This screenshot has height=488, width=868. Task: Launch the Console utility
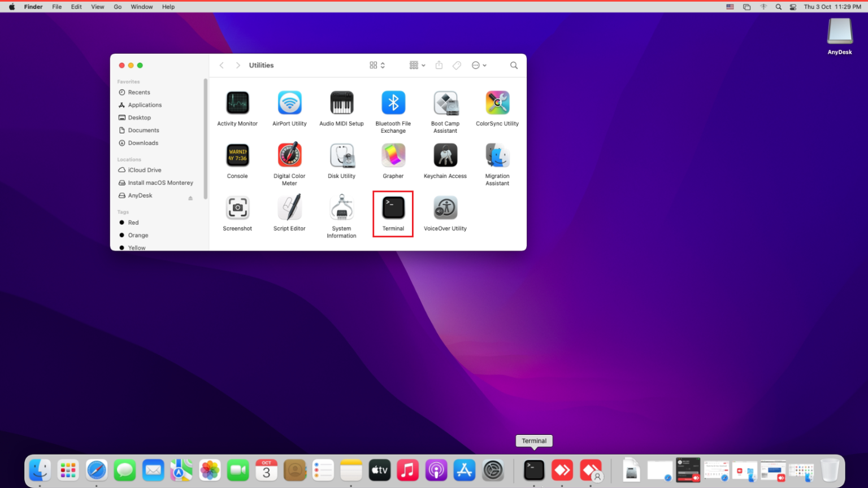[237, 155]
